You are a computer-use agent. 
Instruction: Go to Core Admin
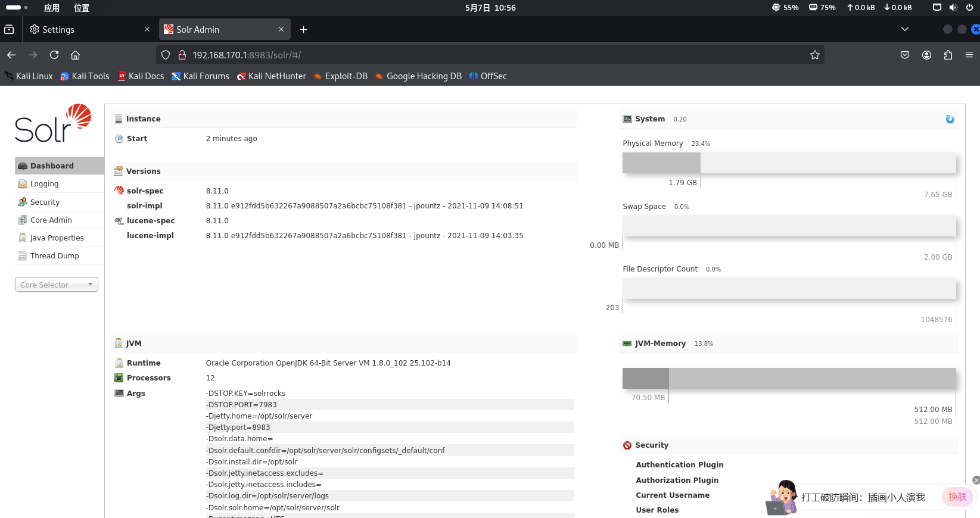point(60,220)
